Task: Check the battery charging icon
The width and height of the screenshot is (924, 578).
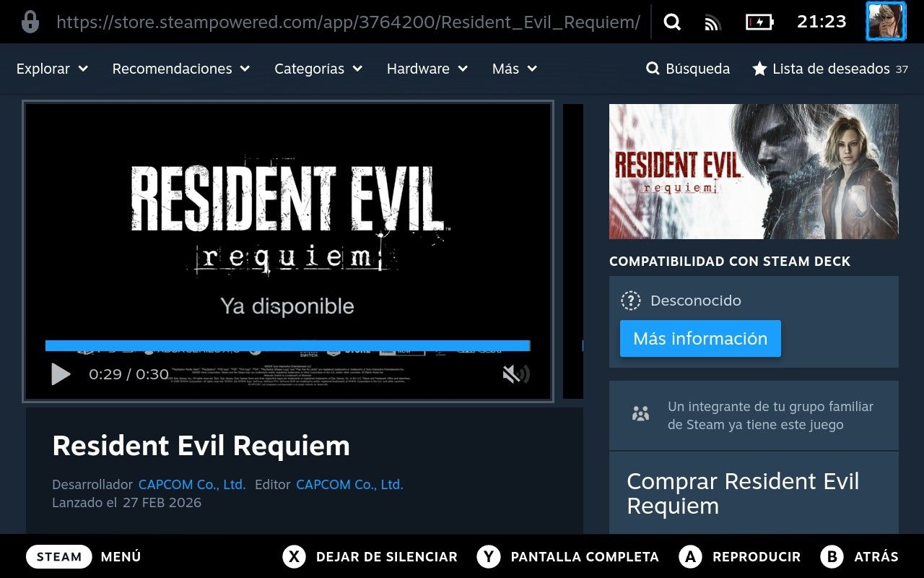Action: tap(759, 22)
